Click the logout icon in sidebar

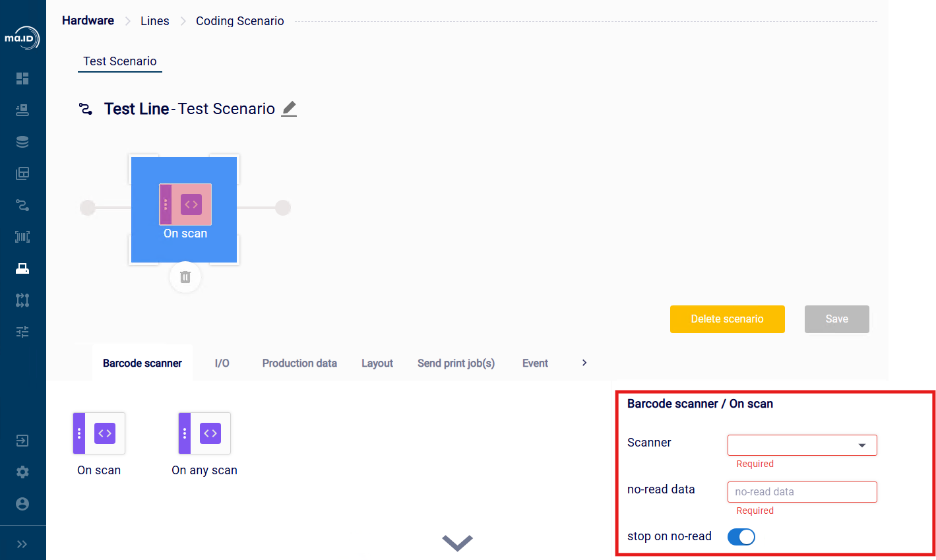pyautogui.click(x=22, y=441)
